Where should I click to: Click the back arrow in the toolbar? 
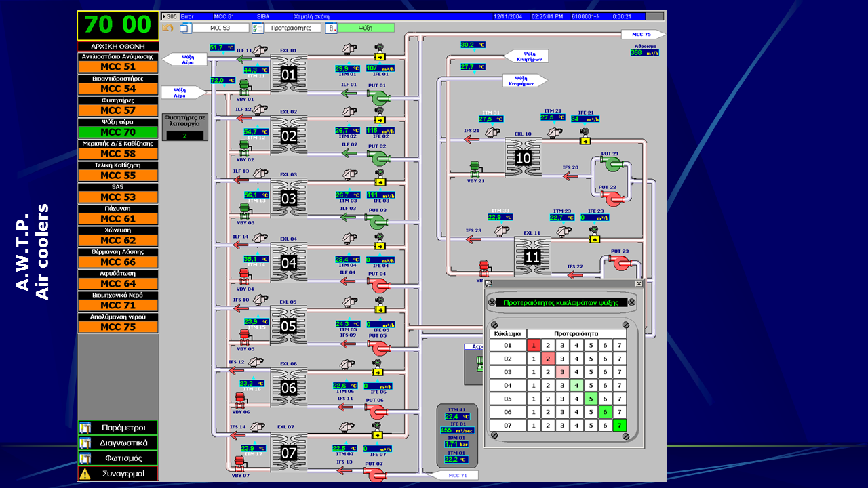(167, 28)
